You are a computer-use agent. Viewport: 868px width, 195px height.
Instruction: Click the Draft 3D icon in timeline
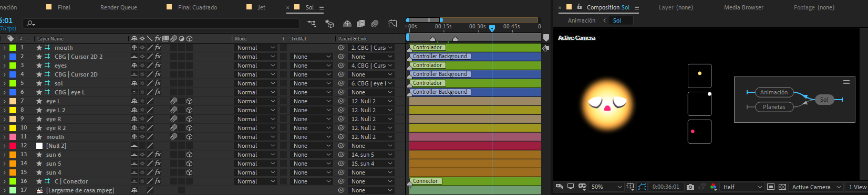click(329, 24)
